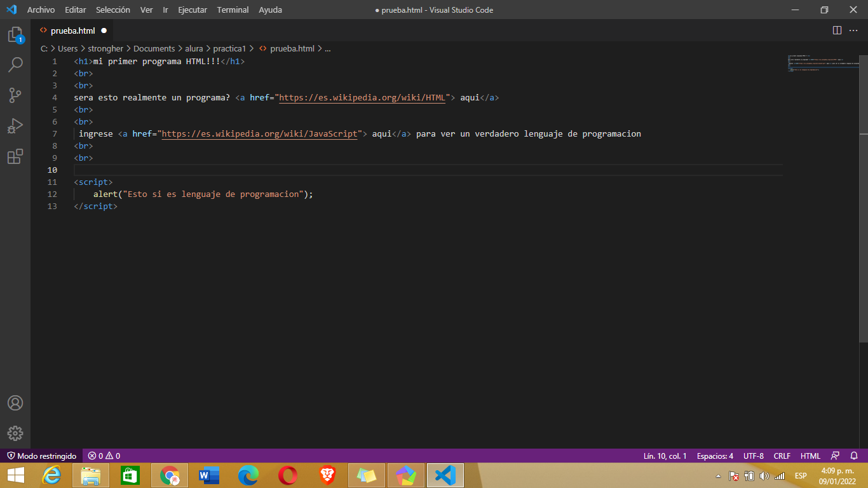This screenshot has width=868, height=488.
Task: Open the Terminal menu
Action: click(x=233, y=10)
